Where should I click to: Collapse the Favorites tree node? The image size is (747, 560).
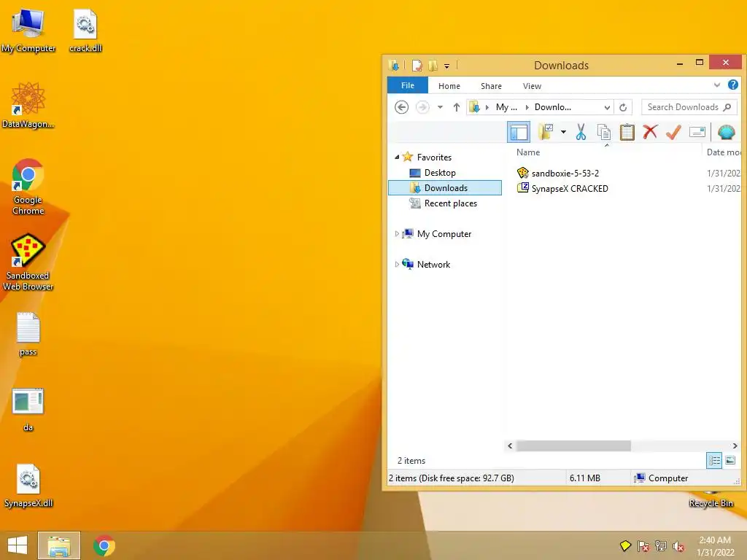[397, 157]
